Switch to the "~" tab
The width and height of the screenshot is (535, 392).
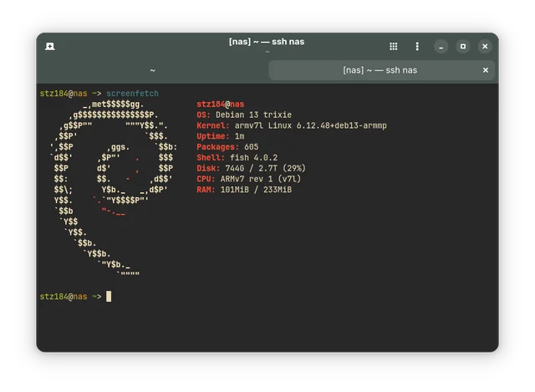(x=152, y=70)
